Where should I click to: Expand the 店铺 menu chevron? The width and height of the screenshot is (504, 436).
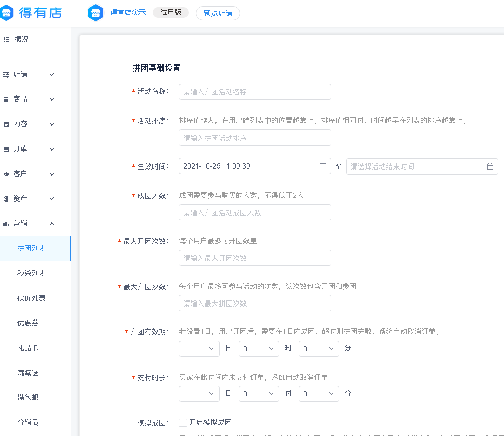pos(52,75)
